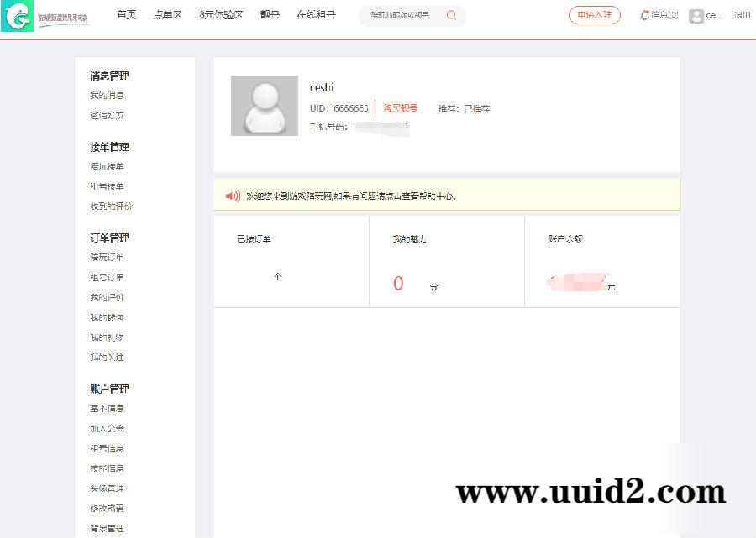The height and width of the screenshot is (538, 756).
Task: Switch to the 3元体验区 section
Action: 220,15
